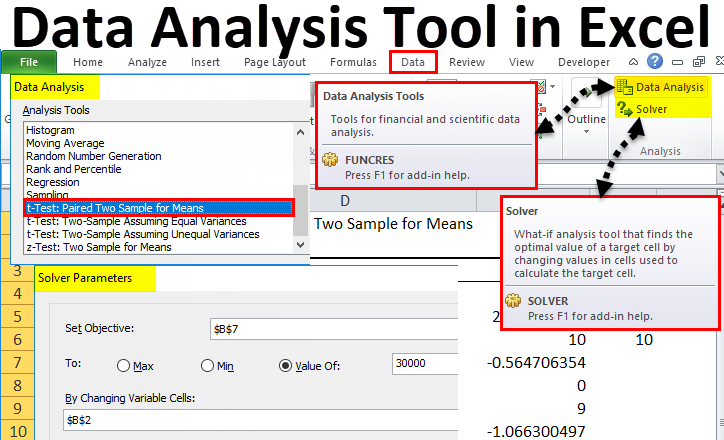Select the Max radio button
Image resolution: width=724 pixels, height=440 pixels.
point(123,366)
